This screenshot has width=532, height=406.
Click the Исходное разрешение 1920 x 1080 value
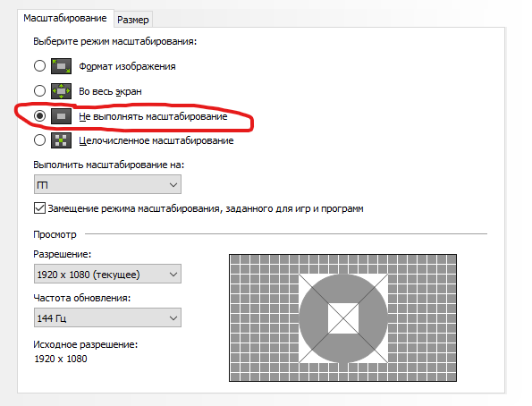click(x=61, y=359)
